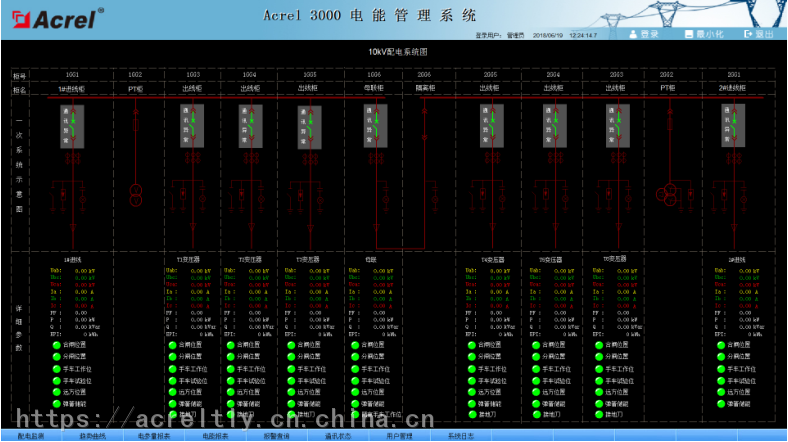
Task: Click the T1变压器 parameter heading
Action: pos(188,260)
